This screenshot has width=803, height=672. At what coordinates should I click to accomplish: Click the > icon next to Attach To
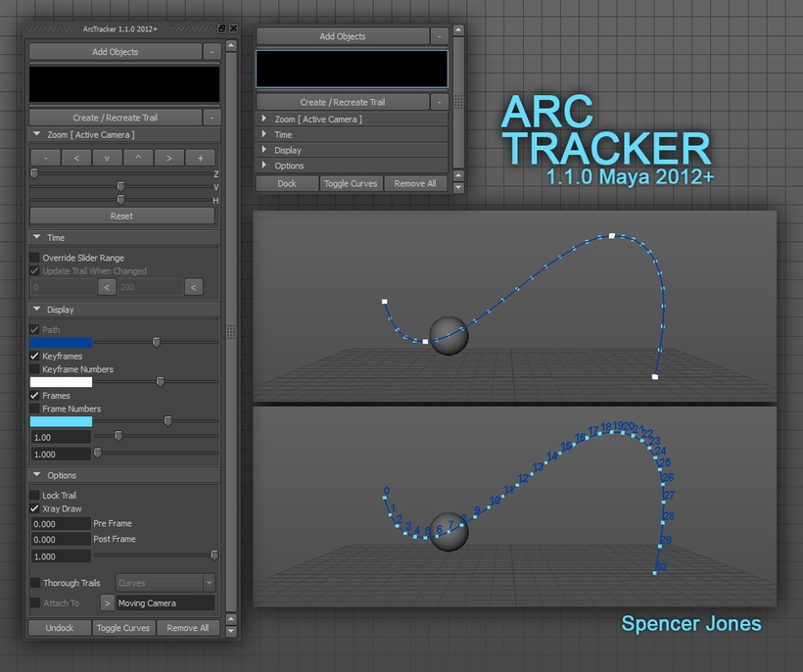[x=107, y=603]
